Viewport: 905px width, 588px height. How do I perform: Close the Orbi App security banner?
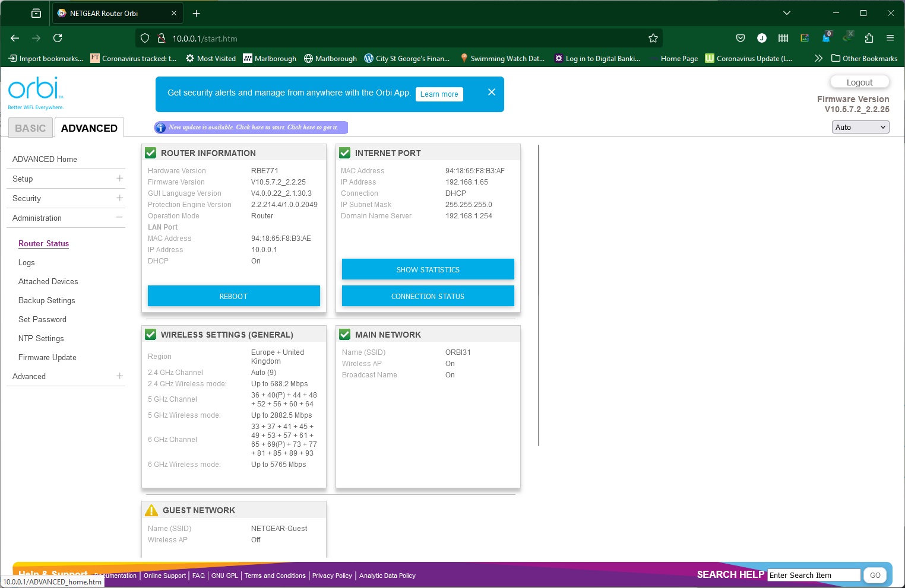click(x=491, y=92)
